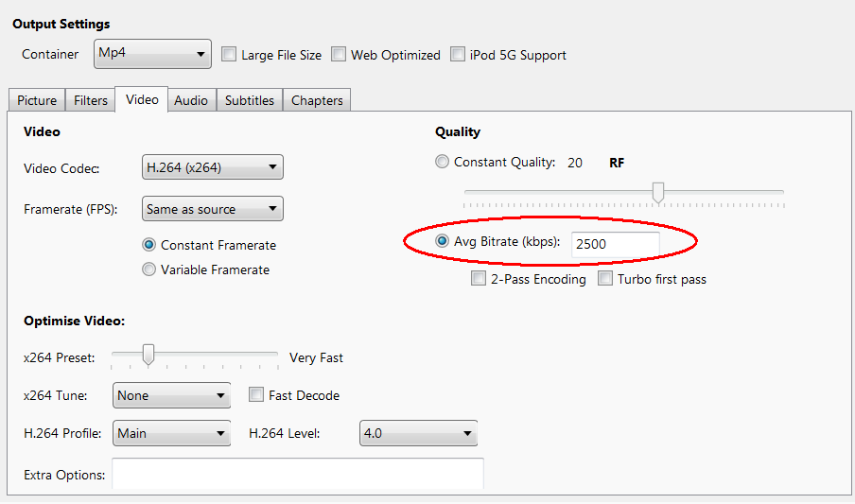The height and width of the screenshot is (504, 855).
Task: Expand the Video Codec dropdown
Action: click(x=212, y=168)
